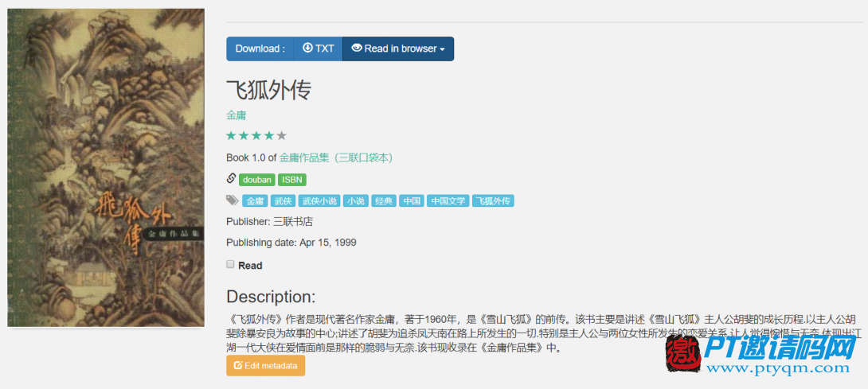Download the book as TXT
868x389 pixels.
pos(318,49)
